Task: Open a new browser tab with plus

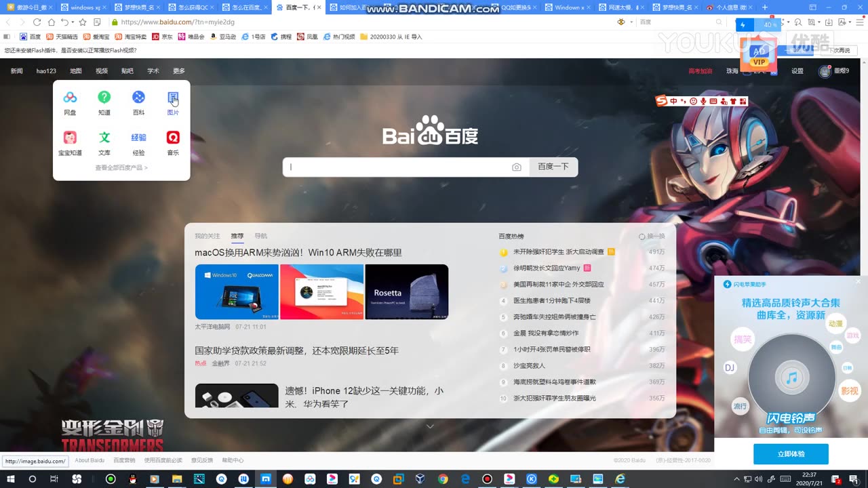Action: coord(765,7)
